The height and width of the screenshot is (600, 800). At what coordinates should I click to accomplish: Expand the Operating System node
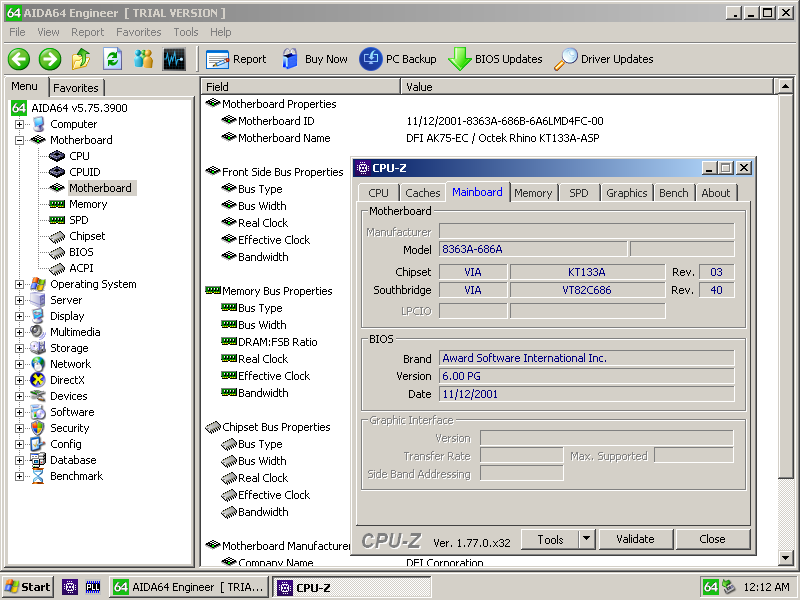coord(19,284)
